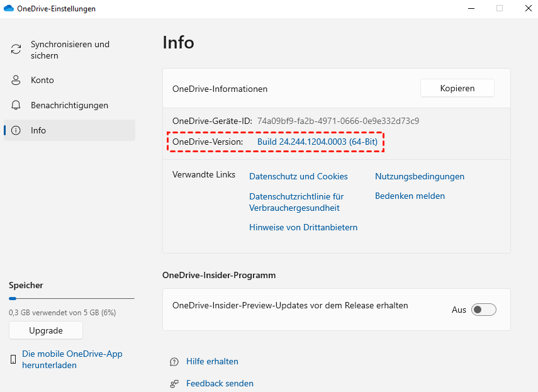Screen dimensions: 538x392
Task: Click the sync arrows icon in sidebar
Action: tap(16, 50)
